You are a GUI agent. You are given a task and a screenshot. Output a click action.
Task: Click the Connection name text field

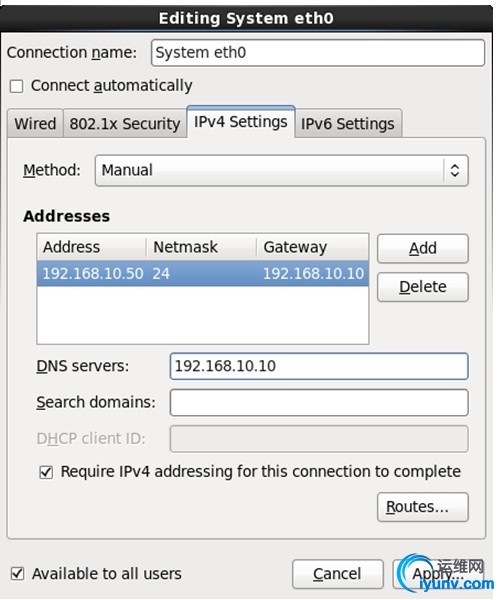(x=318, y=53)
